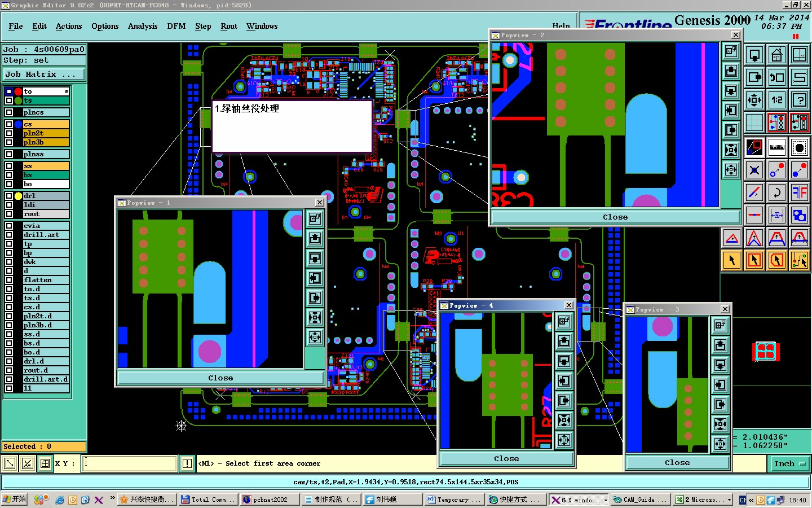The width and height of the screenshot is (812, 508).
Task: Click the 1:2 zoom ratio icon
Action: 776,100
